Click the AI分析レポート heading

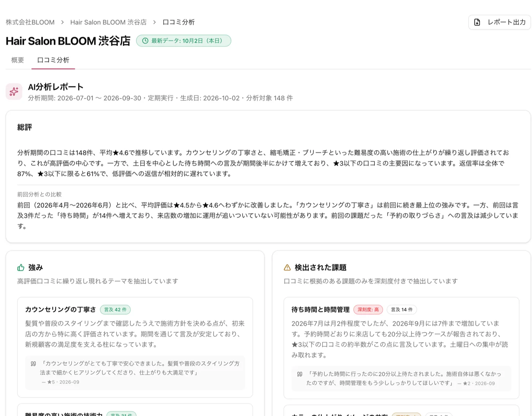tap(56, 87)
